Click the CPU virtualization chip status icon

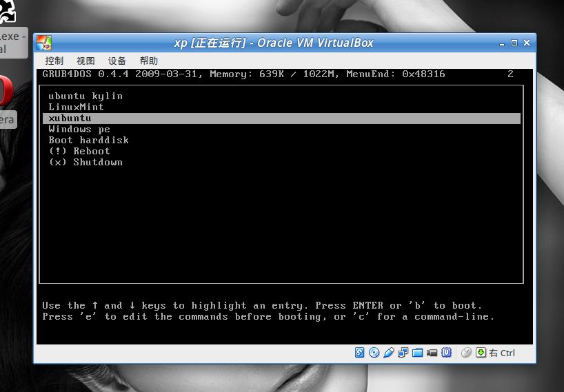coord(446,353)
